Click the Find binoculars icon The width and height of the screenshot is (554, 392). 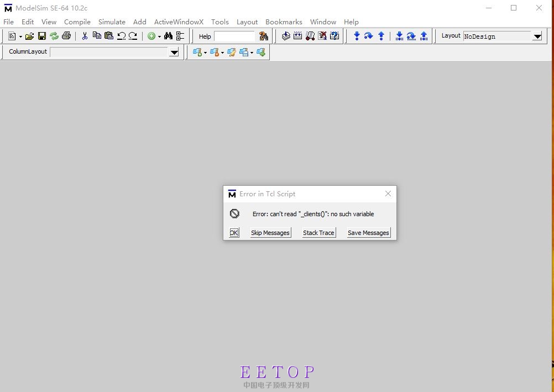168,36
